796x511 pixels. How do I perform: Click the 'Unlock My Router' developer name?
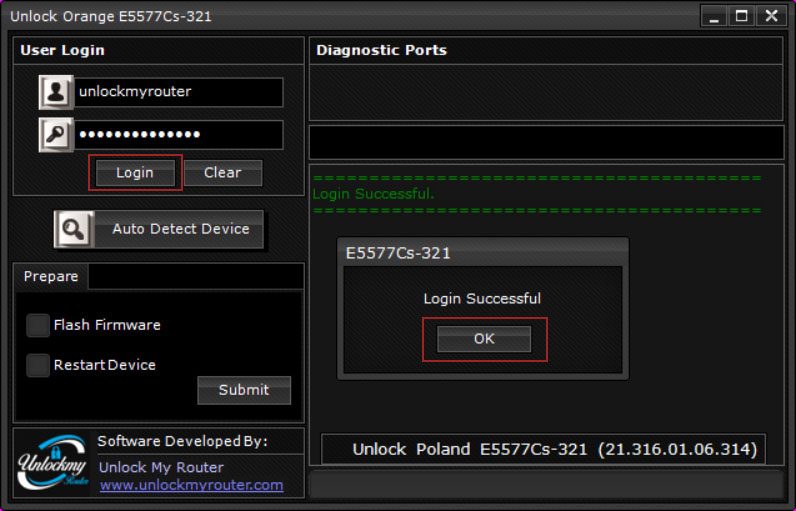point(161,467)
